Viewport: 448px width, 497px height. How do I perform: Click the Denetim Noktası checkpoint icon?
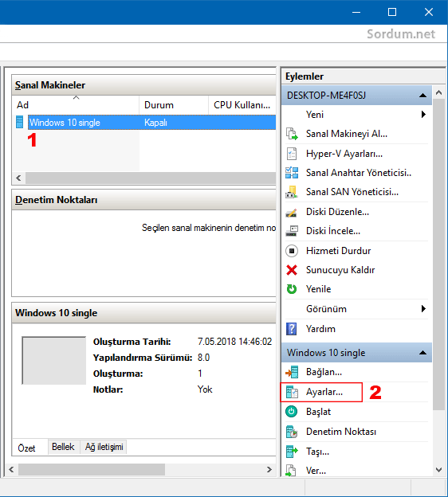[292, 432]
